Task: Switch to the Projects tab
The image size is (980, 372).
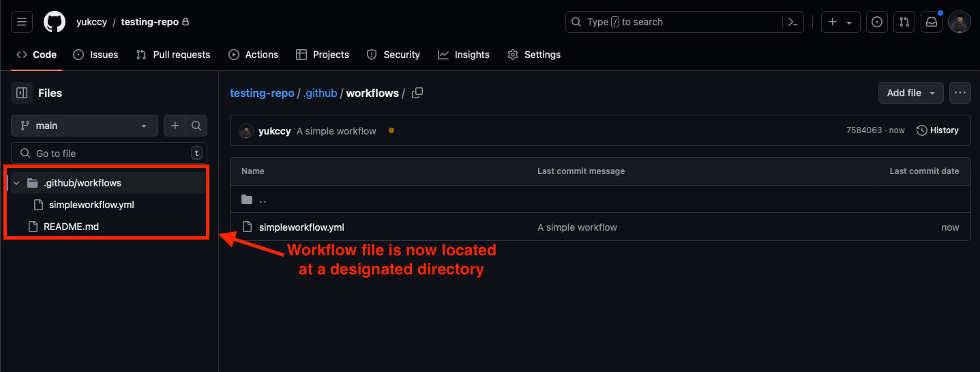Action: pos(323,55)
